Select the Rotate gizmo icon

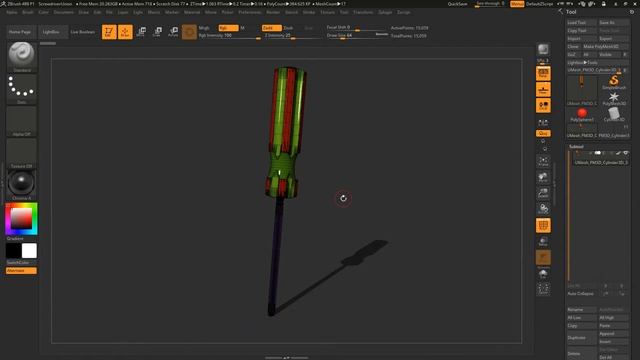173,32
